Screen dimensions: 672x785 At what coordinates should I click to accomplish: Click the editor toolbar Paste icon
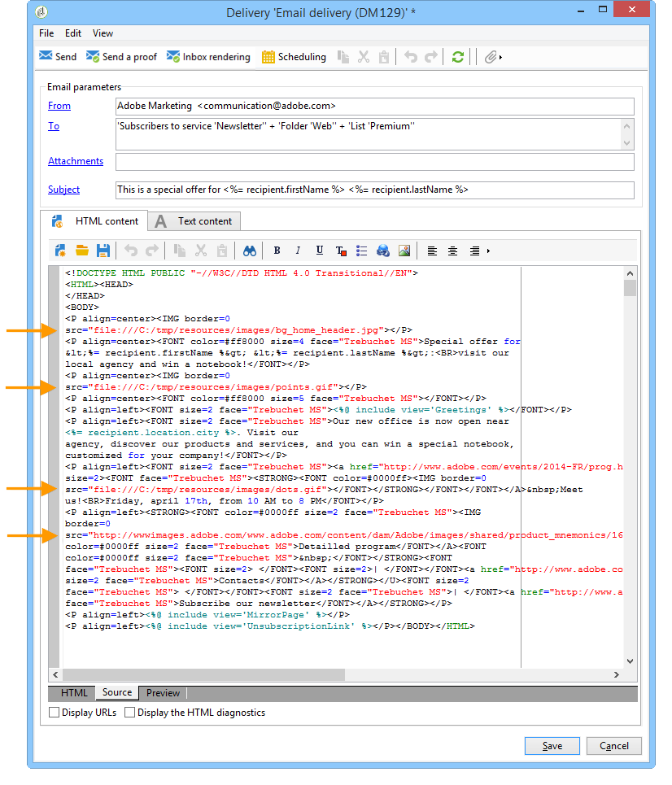(222, 251)
